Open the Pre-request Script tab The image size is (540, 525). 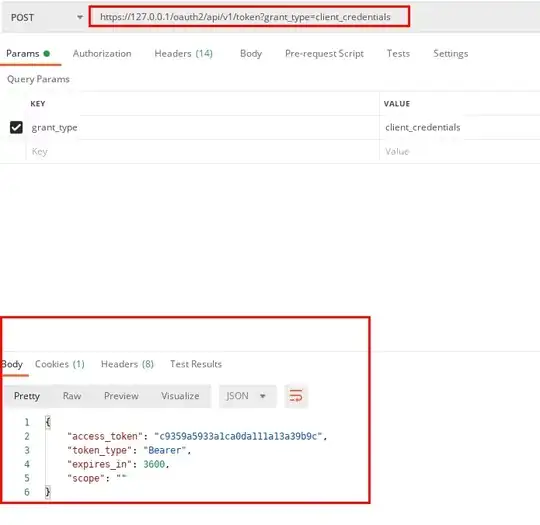(324, 54)
